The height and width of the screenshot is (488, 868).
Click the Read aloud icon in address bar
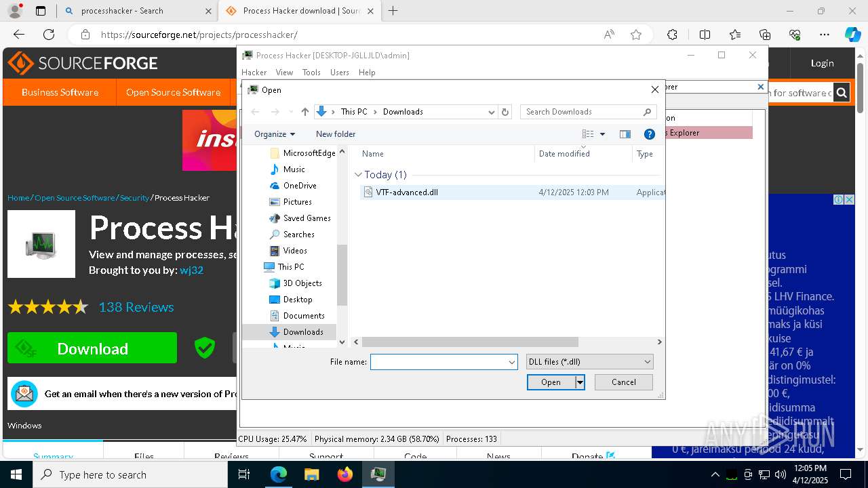click(x=609, y=35)
